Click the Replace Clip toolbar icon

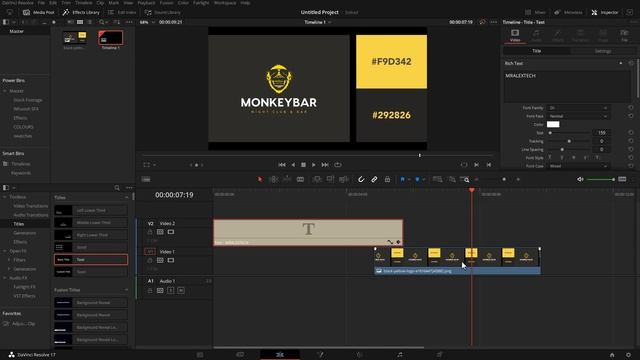(344, 179)
